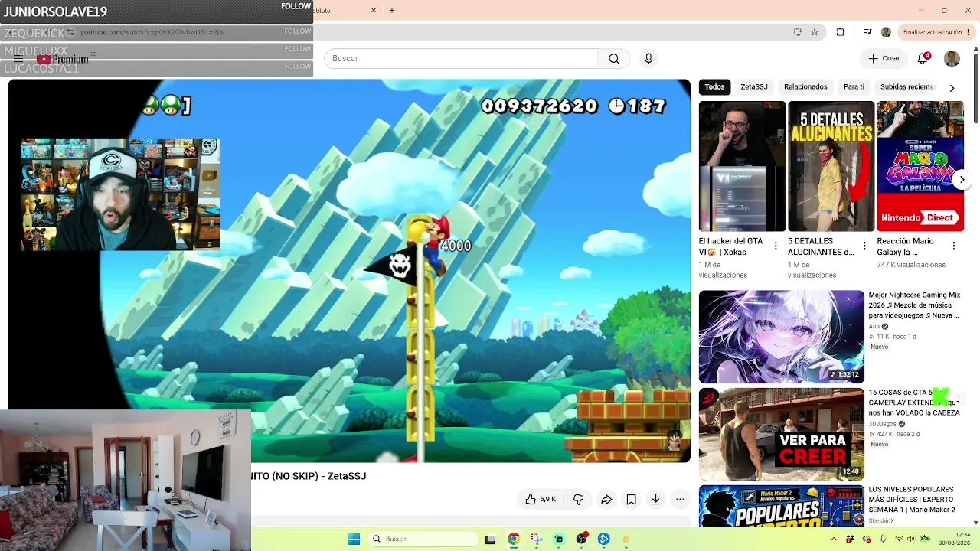Start voice search with the microphone icon

pyautogui.click(x=648, y=59)
